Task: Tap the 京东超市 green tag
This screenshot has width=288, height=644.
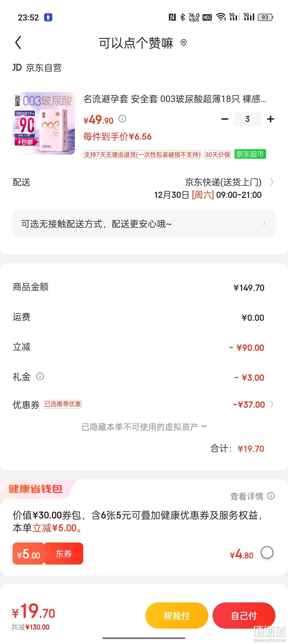Action: tap(250, 154)
